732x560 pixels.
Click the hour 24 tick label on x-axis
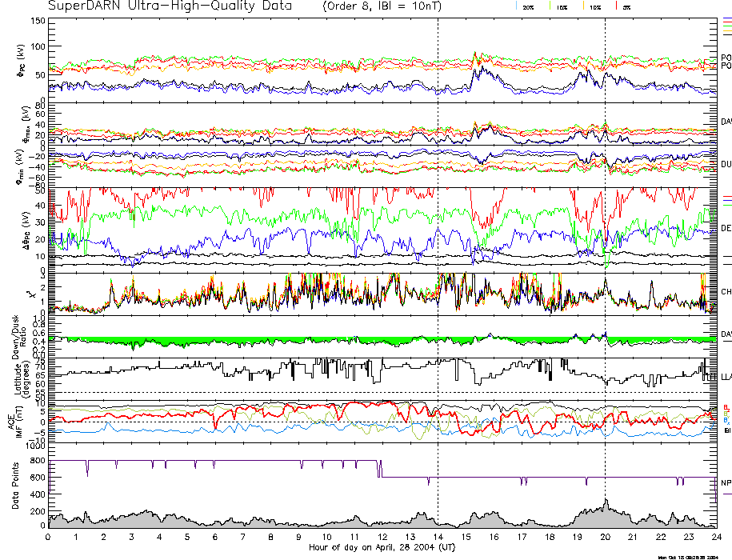[x=715, y=538]
